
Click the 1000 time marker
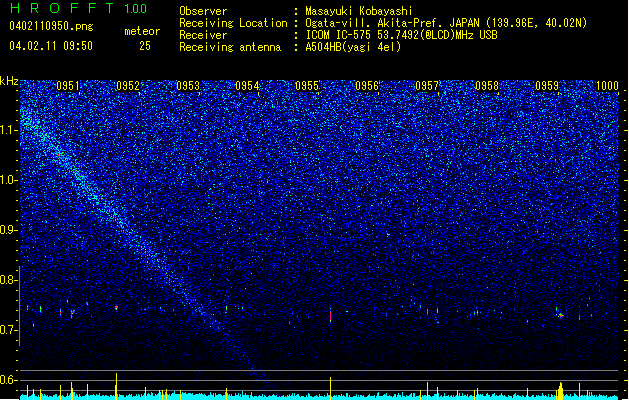coord(607,85)
